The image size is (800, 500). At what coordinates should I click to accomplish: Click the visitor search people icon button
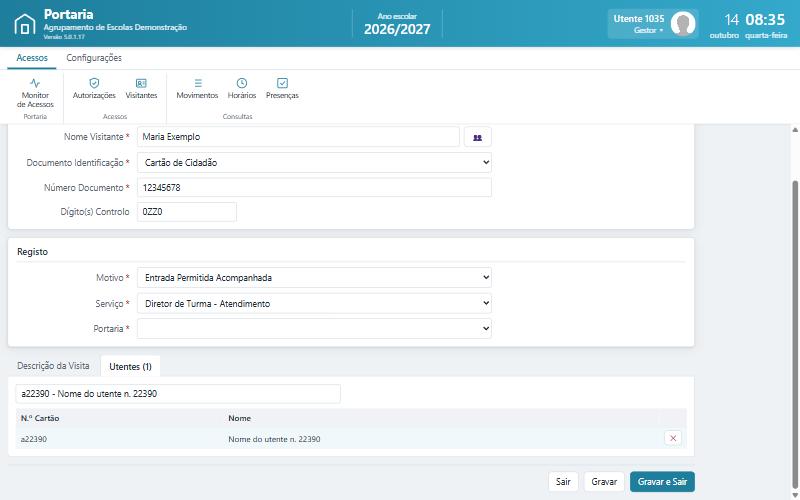click(x=478, y=137)
